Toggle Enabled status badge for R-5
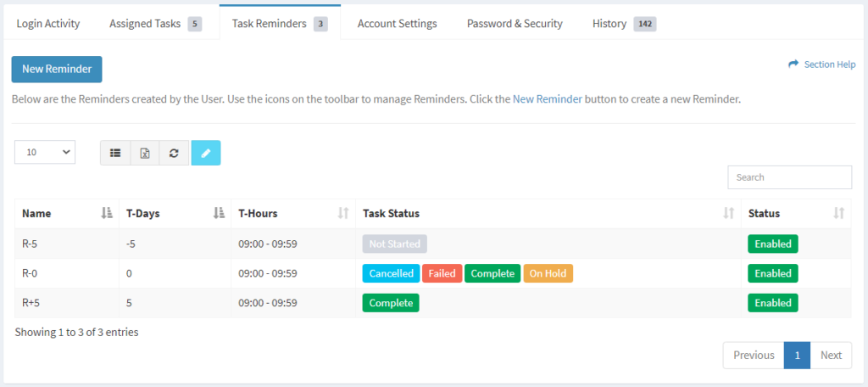This screenshot has width=868, height=387. pos(773,244)
